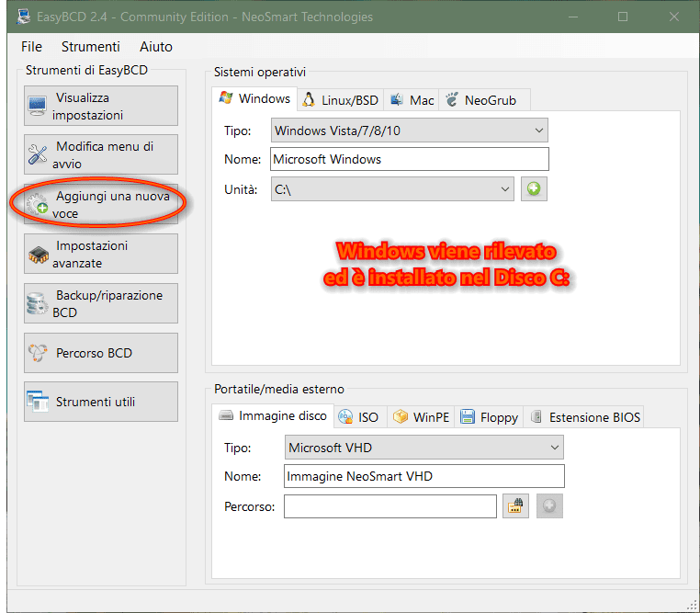Click browse folder icon beside Percorso

pos(515,505)
